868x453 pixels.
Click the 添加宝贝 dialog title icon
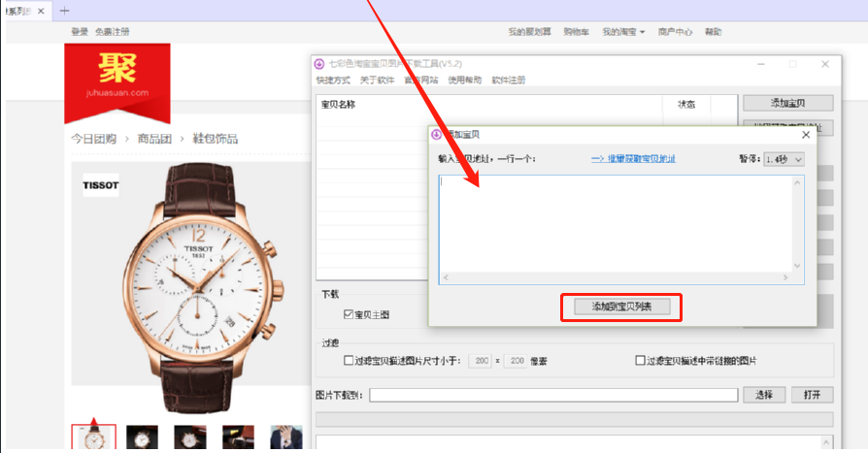[x=436, y=135]
